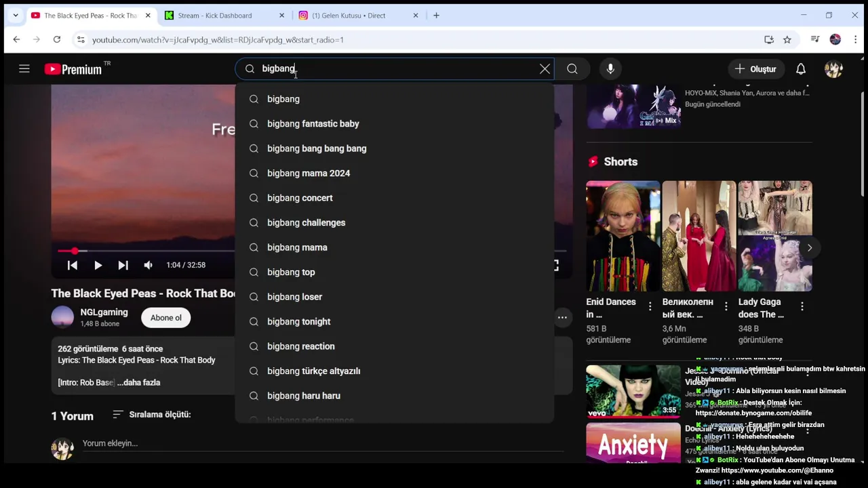The width and height of the screenshot is (868, 488).
Task: Submit search with magnifier button
Action: tap(572, 68)
